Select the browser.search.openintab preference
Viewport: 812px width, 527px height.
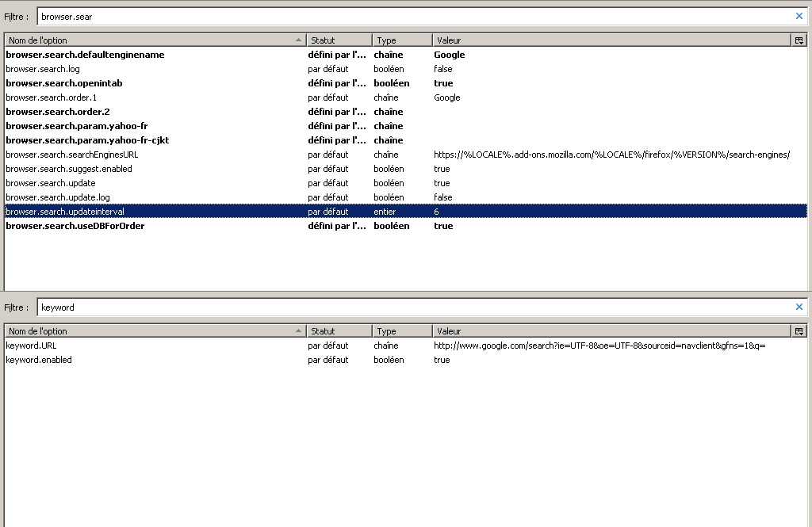pyautogui.click(x=406, y=83)
